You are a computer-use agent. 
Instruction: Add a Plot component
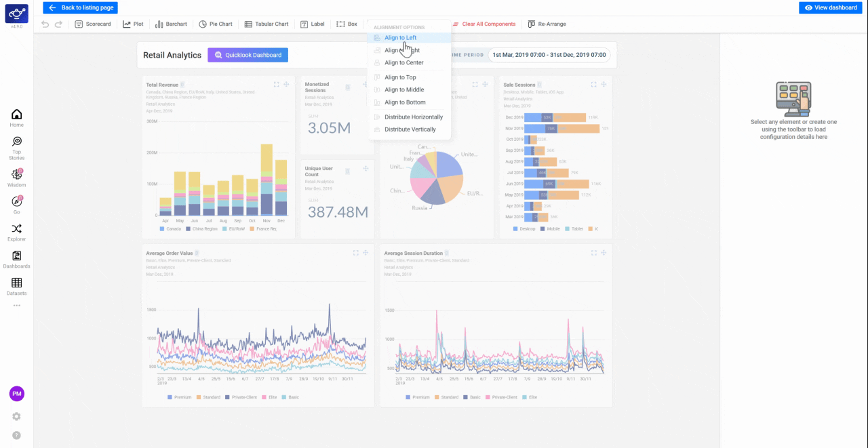133,24
